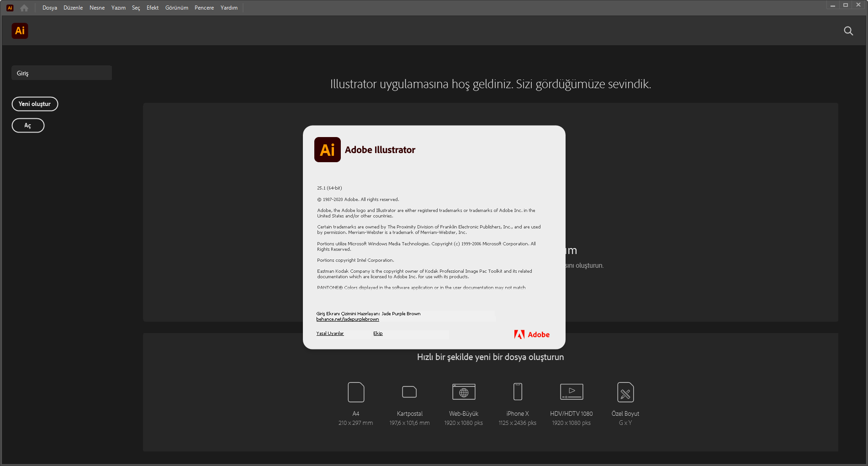This screenshot has width=868, height=466.
Task: Click the Yeni oluştur button
Action: (x=35, y=104)
